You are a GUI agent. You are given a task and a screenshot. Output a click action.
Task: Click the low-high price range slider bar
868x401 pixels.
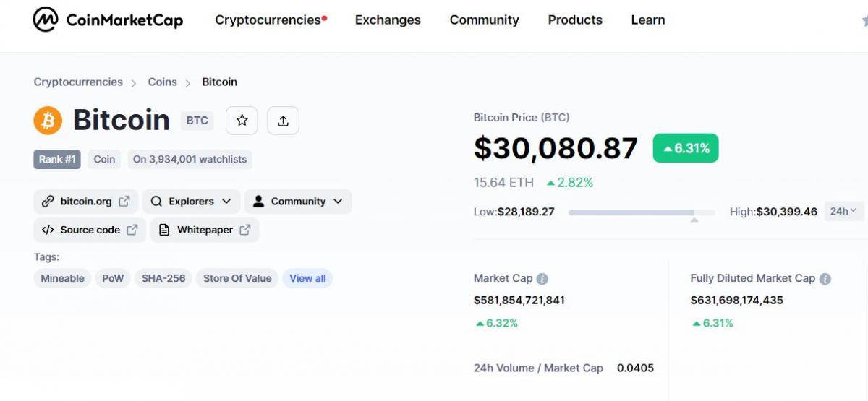pyautogui.click(x=642, y=212)
